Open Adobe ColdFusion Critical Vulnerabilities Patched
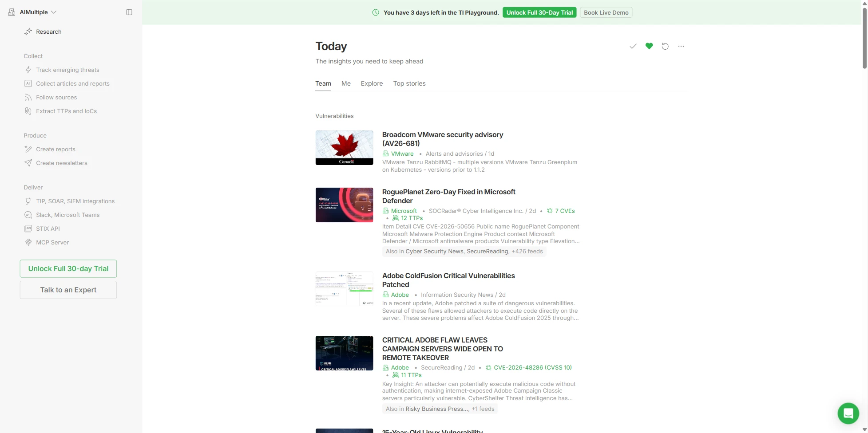Screen dimensions: 868x433 (x=448, y=280)
